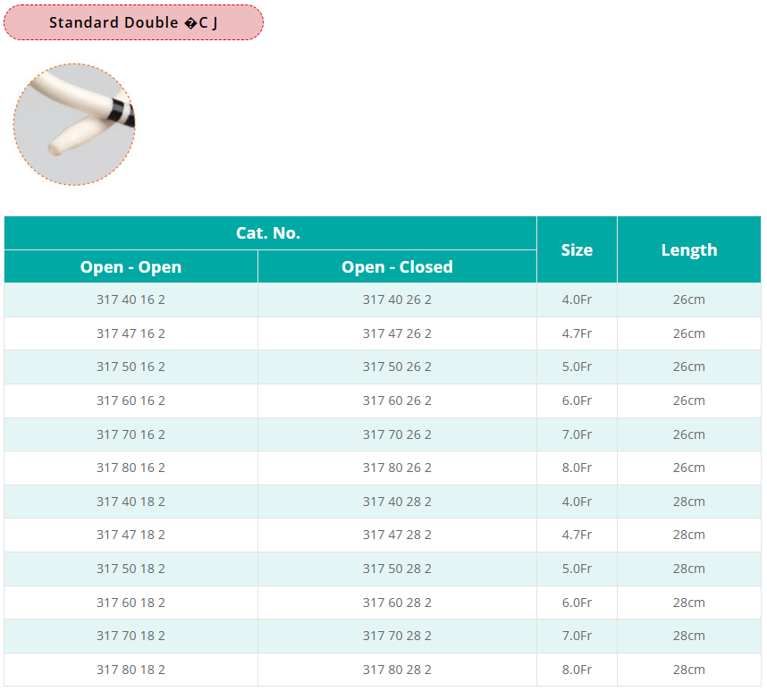Image resolution: width=767 pixels, height=700 pixels.
Task: Click catalog number 317 50 16 2
Action: [131, 367]
